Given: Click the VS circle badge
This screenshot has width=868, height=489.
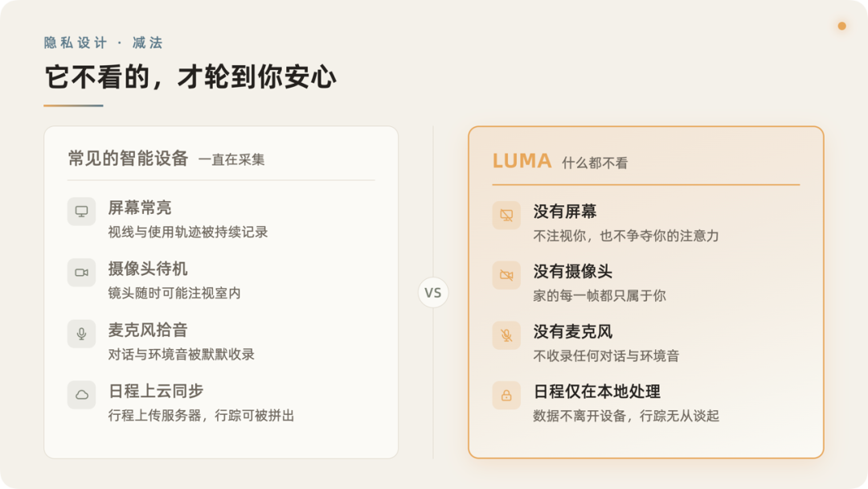Looking at the screenshot, I should click(x=433, y=293).
